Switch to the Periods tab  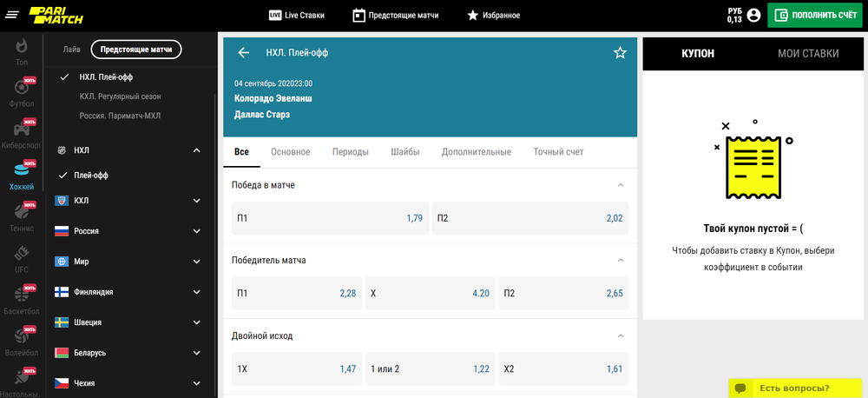(x=350, y=152)
